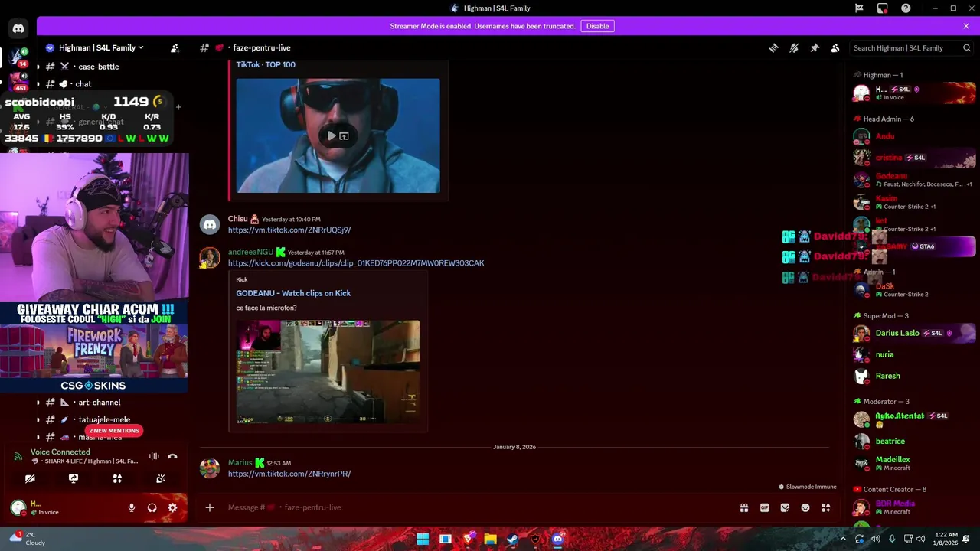Image resolution: width=980 pixels, height=551 pixels.
Task: Toggle noise suppression in voice panel
Action: tap(154, 456)
